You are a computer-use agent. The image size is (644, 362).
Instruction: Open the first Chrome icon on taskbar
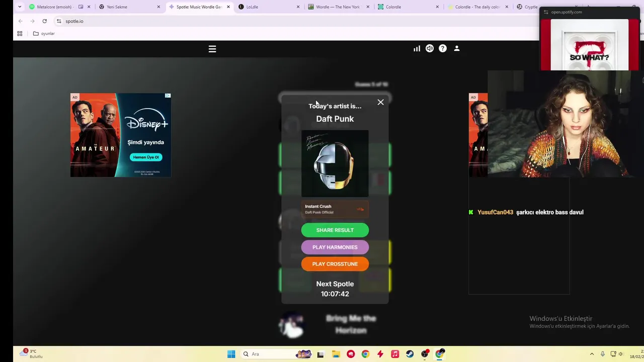click(x=365, y=354)
